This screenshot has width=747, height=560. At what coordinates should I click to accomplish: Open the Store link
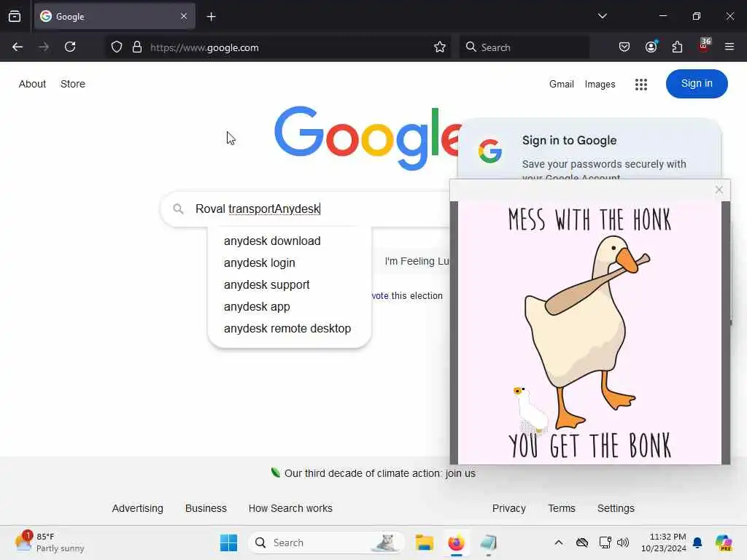click(x=73, y=84)
